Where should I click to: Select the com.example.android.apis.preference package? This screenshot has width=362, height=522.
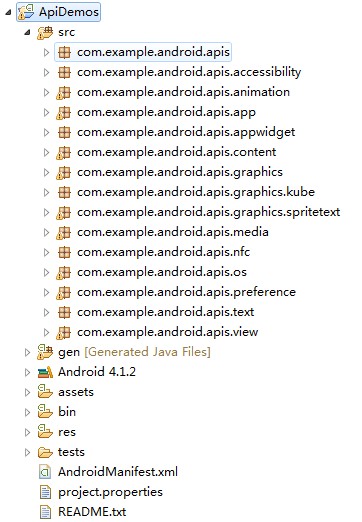pyautogui.click(x=186, y=292)
